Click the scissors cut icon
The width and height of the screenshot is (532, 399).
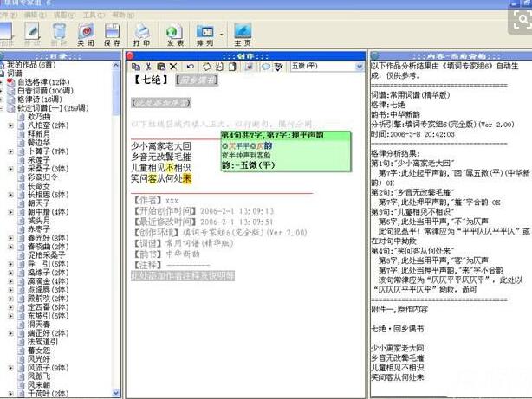pyautogui.click(x=148, y=67)
